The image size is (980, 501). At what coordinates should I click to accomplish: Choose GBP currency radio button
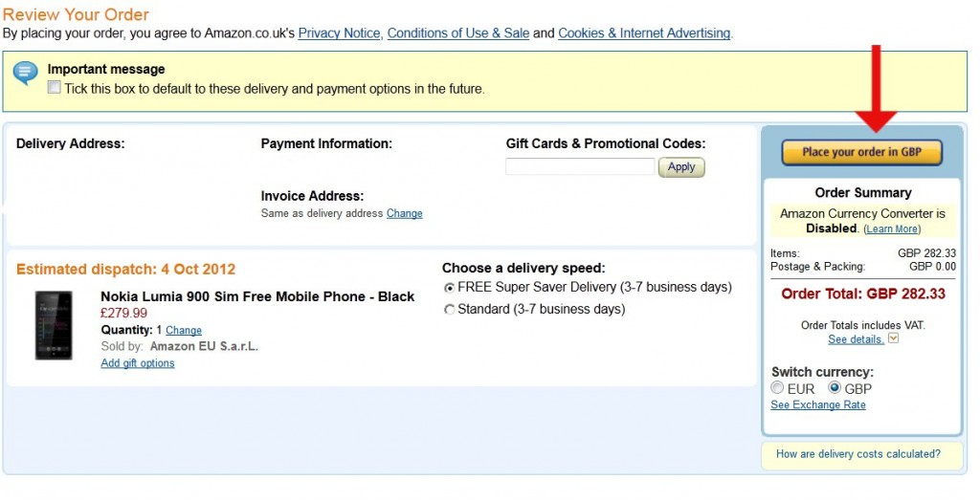835,388
